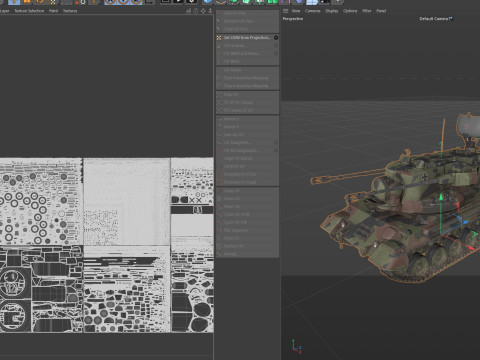Open the Display menu
Viewport: 480px width, 360px height.
[x=332, y=11]
